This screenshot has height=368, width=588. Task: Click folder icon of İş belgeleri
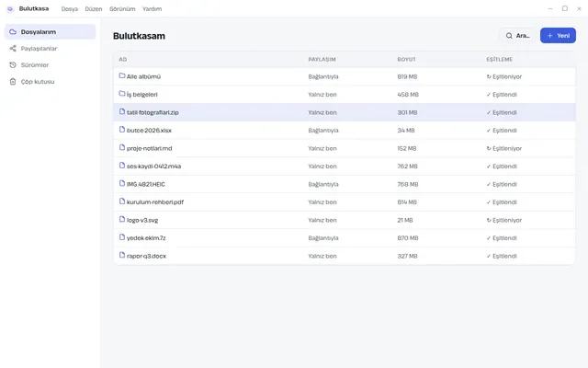tap(122, 94)
